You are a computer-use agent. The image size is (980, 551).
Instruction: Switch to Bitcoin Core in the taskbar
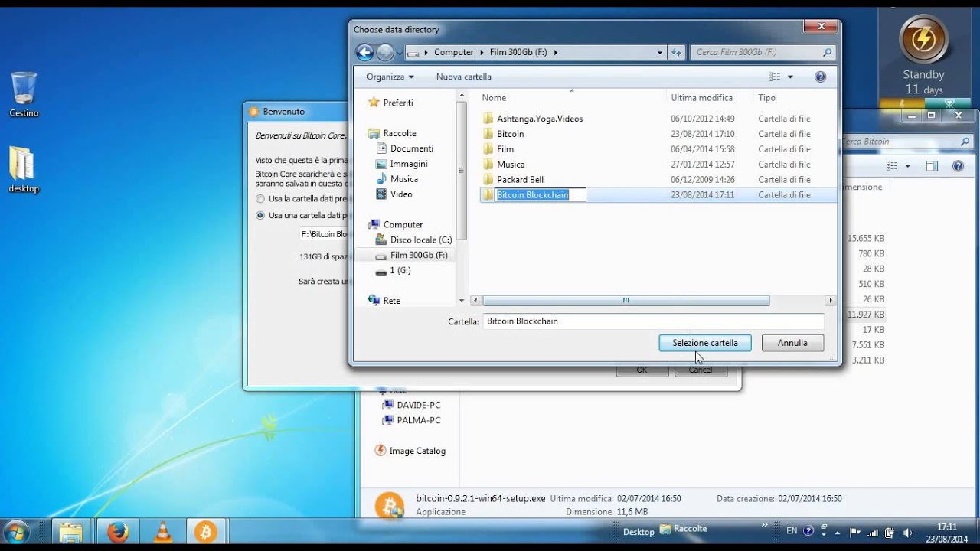coord(205,532)
